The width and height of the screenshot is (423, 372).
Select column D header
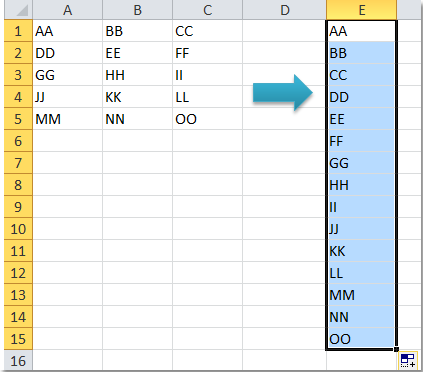coord(284,10)
